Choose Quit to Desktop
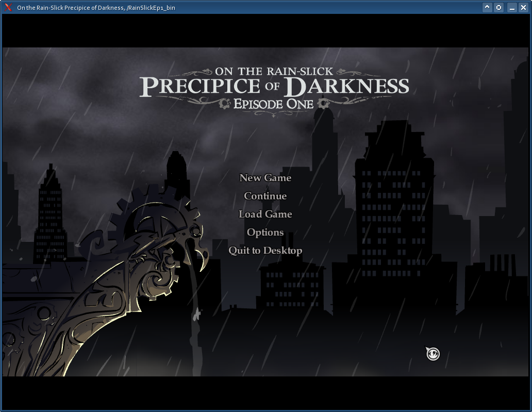Image resolution: width=532 pixels, height=412 pixels. click(265, 251)
